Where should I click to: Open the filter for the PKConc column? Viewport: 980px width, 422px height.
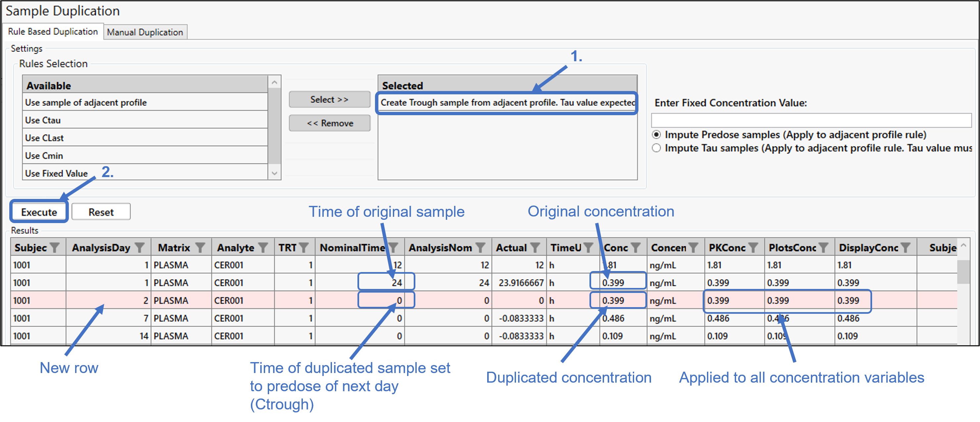[x=753, y=247]
